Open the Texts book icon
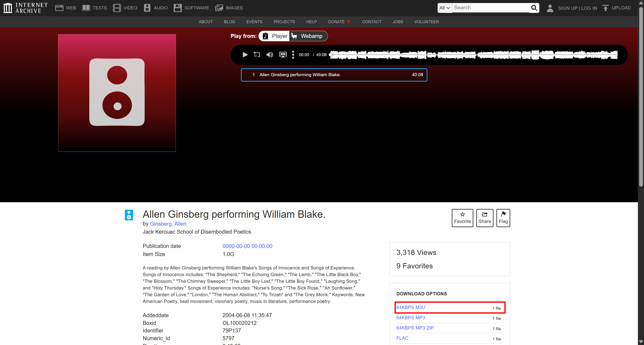644x345 pixels. coord(86,8)
